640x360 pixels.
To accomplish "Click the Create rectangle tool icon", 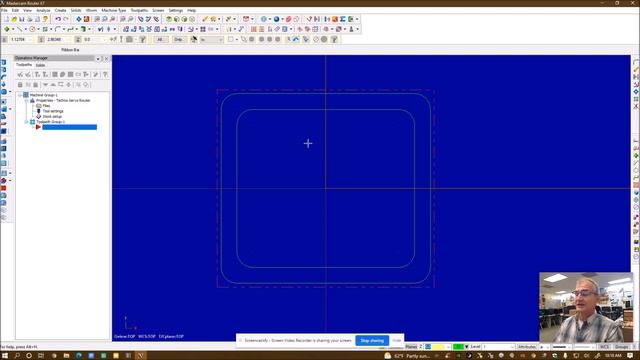I will tap(45, 29).
